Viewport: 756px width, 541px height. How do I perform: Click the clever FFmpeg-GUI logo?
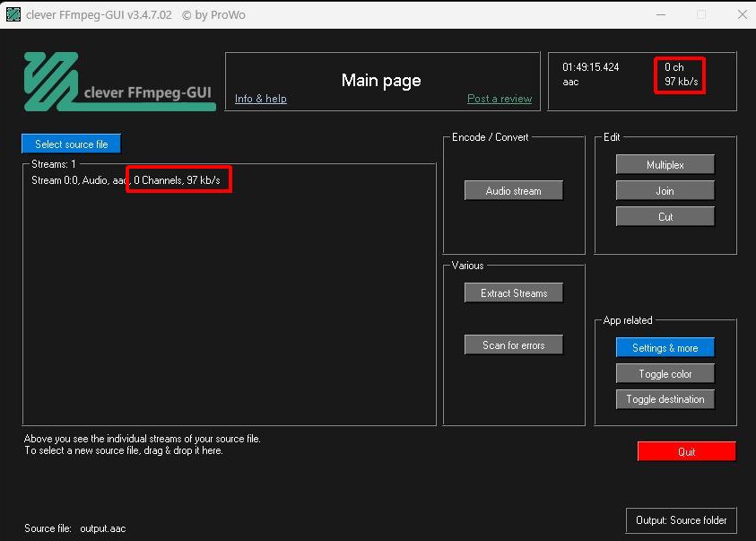coord(119,82)
